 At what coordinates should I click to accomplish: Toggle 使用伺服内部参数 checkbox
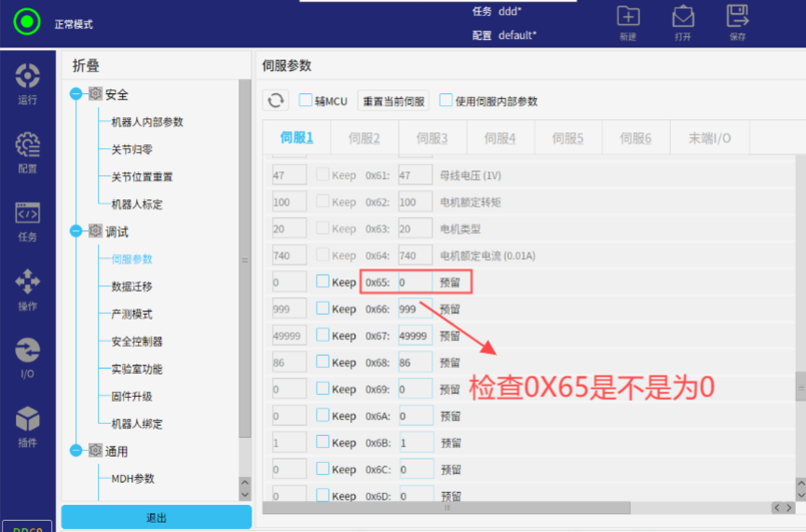445,101
